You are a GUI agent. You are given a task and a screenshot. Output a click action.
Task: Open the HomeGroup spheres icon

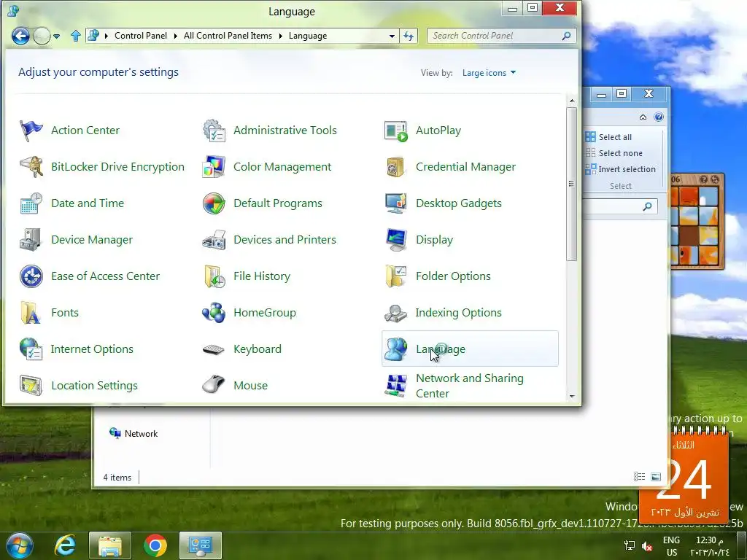click(x=214, y=313)
